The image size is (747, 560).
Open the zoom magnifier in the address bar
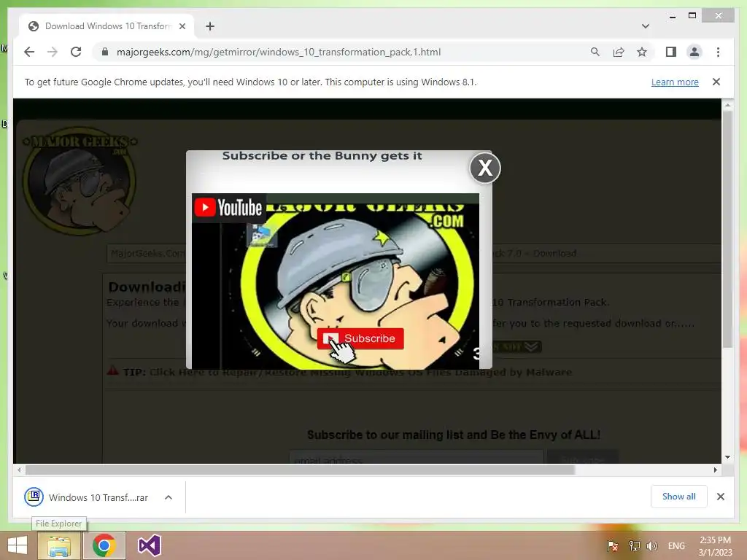[595, 52]
